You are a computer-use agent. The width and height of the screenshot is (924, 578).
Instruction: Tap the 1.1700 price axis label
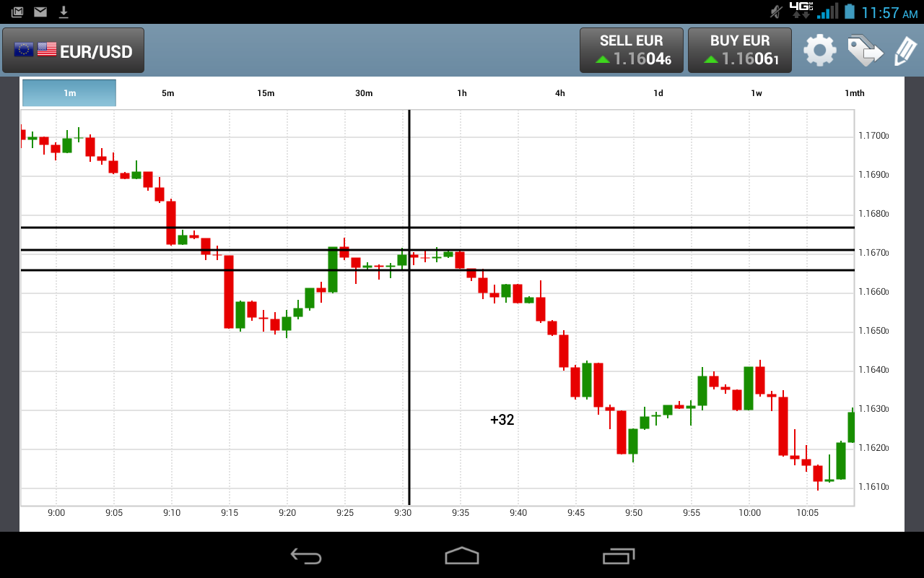tap(873, 136)
